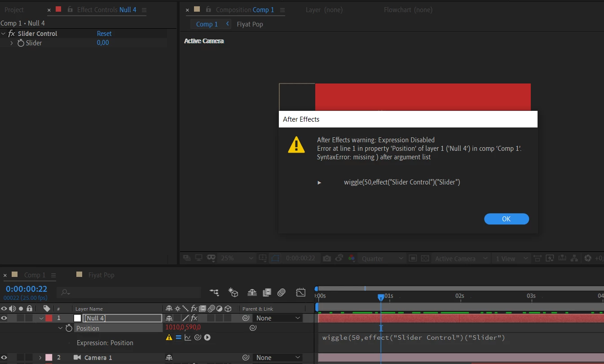Screen dimensions: 604x364
Task: Toggle the Slider Control fx switch
Action: (x=12, y=34)
